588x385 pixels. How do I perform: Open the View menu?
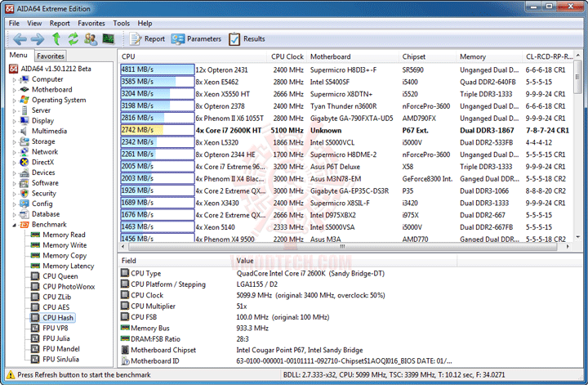coord(34,23)
